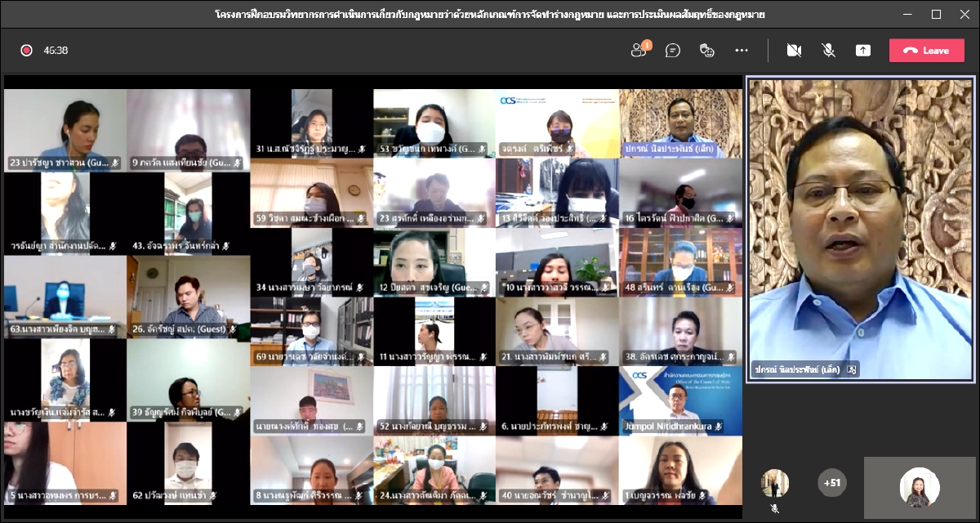The height and width of the screenshot is (523, 980).
Task: Click the red recording indicator icon
Action: tap(26, 50)
